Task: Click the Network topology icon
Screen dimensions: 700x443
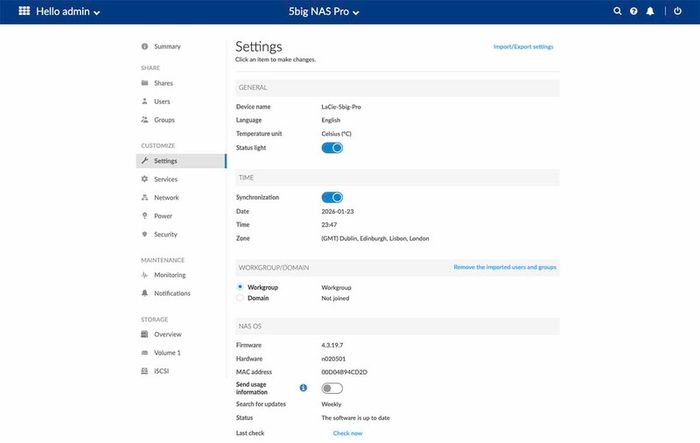Action: pos(145,197)
